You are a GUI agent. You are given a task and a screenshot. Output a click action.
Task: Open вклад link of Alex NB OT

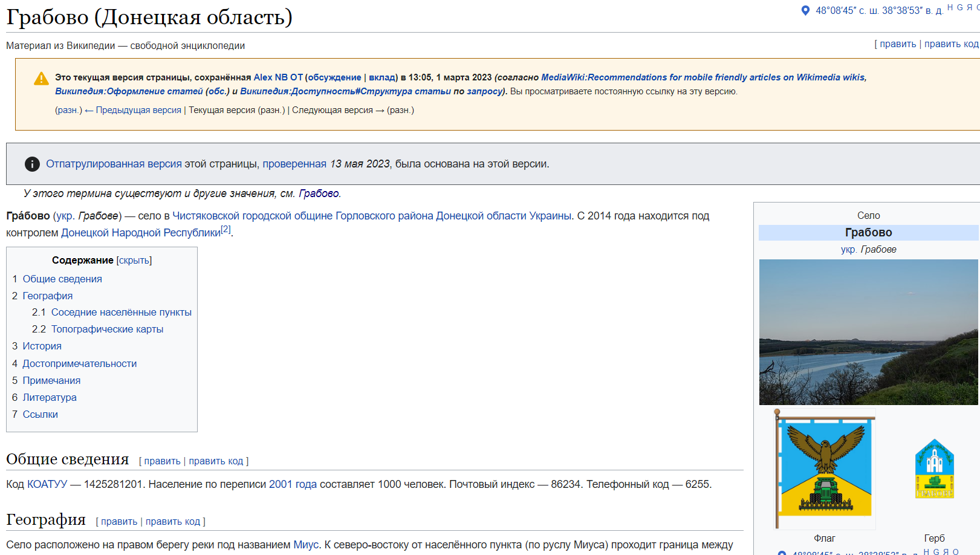tap(381, 77)
